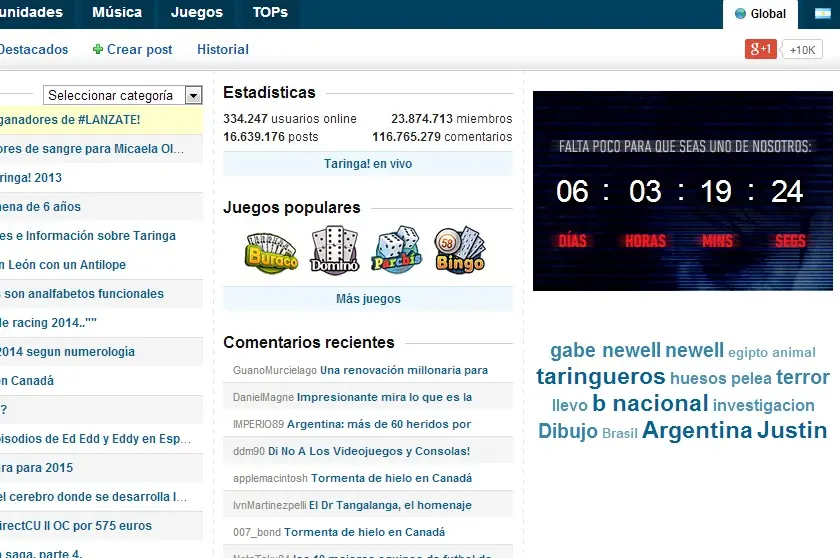Open the countdown banner advertisement

coord(682,191)
